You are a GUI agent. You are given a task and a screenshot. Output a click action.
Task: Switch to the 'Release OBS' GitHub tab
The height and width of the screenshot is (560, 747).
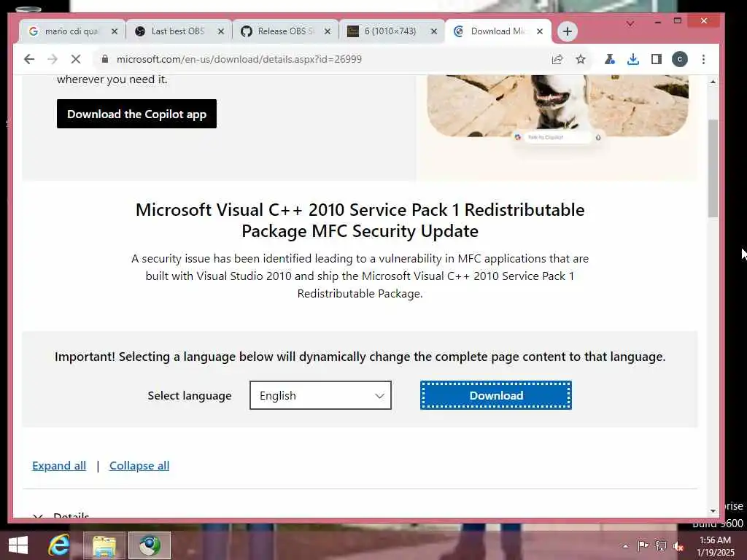[285, 31]
